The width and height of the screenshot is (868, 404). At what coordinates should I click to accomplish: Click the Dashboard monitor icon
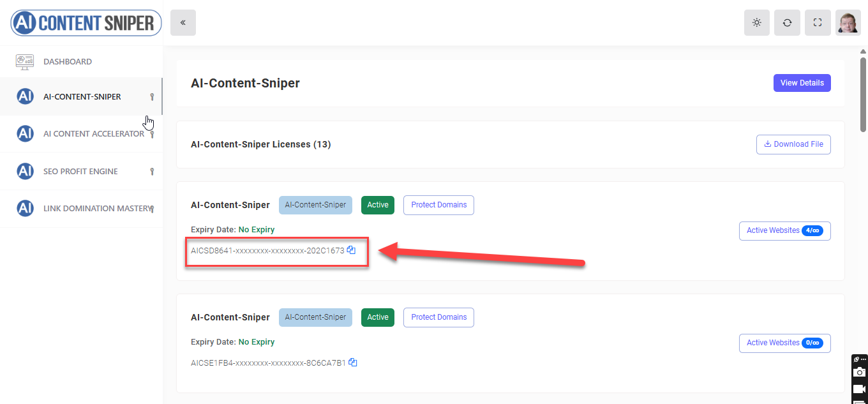point(25,62)
